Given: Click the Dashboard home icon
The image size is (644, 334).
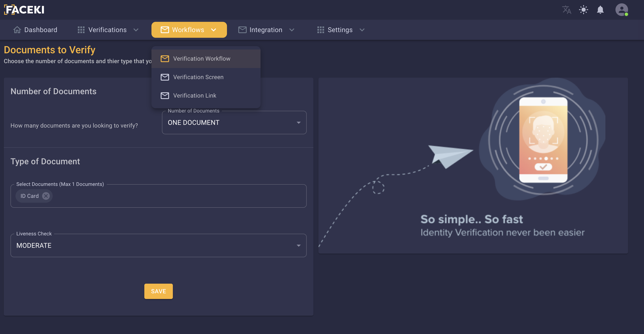Looking at the screenshot, I should pyautogui.click(x=17, y=30).
